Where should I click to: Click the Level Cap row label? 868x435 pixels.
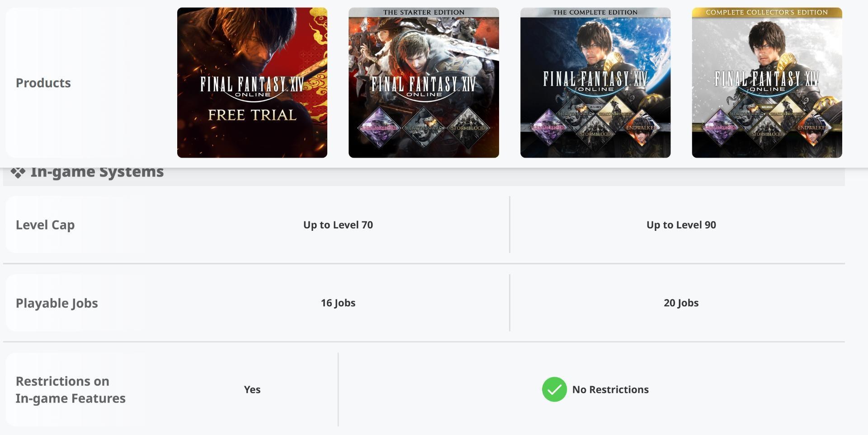pos(45,225)
